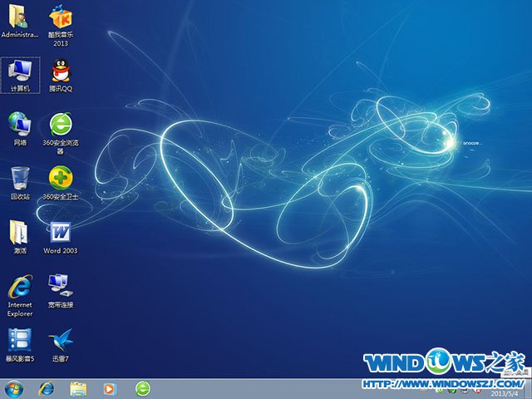Select the 计算机 desktop icon
532x399 pixels.
[x=20, y=75]
